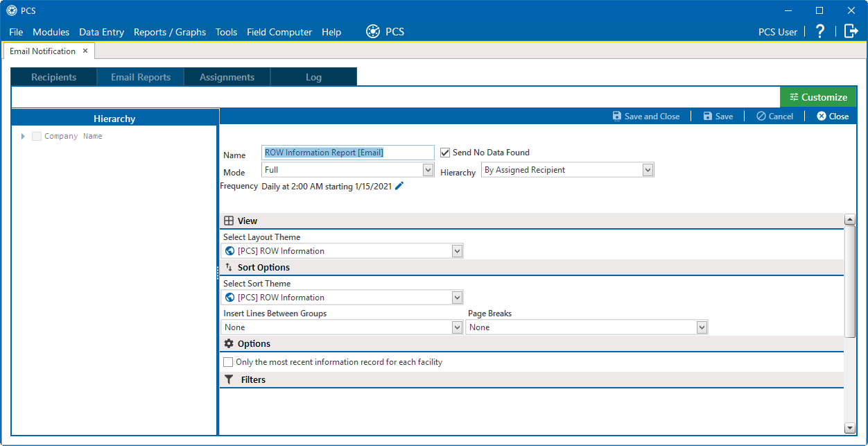868x446 pixels.
Task: Click the PCS User label
Action: [x=778, y=32]
